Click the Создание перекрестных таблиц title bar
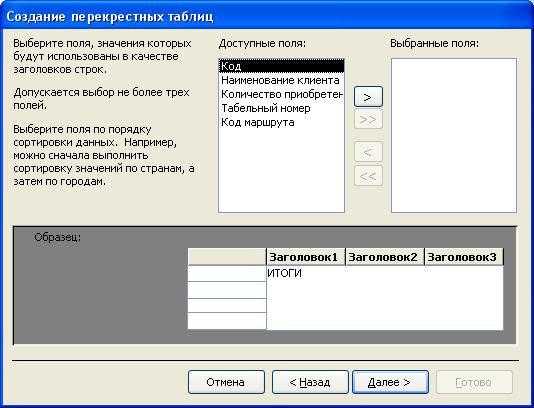Screen dimensions: 534x408 tap(267, 16)
